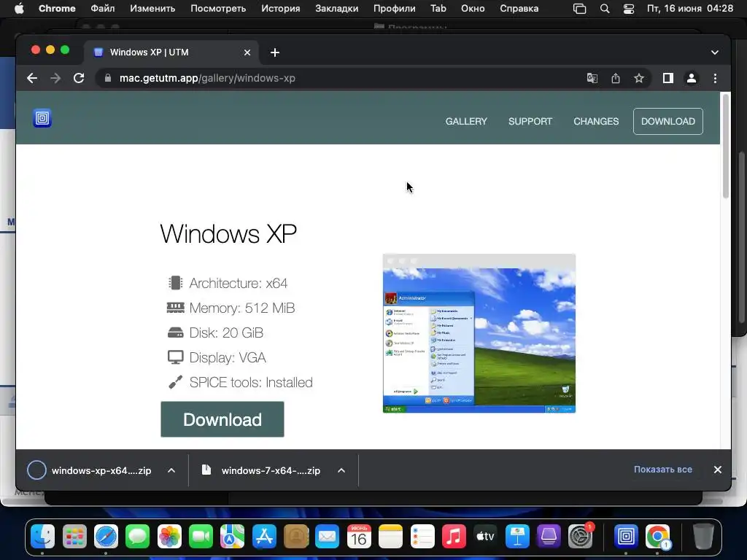Open Reminders from the Dock

tap(422, 537)
